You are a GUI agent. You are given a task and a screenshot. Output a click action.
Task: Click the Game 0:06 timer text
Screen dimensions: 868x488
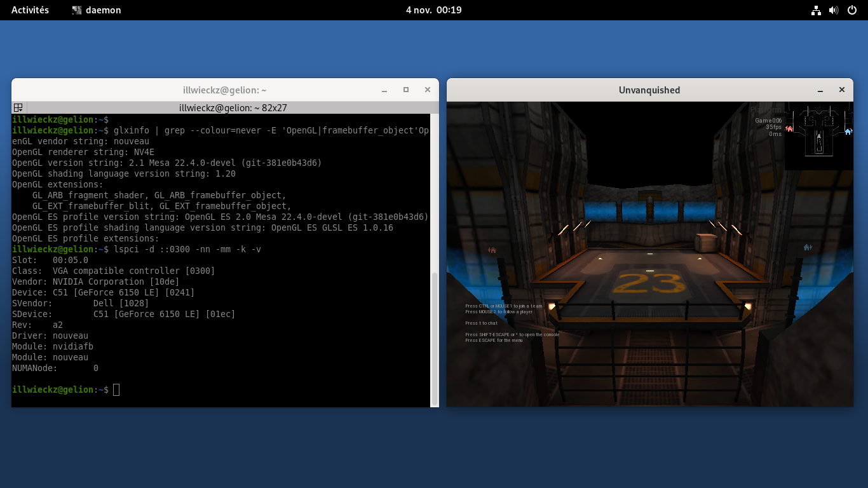coord(768,121)
